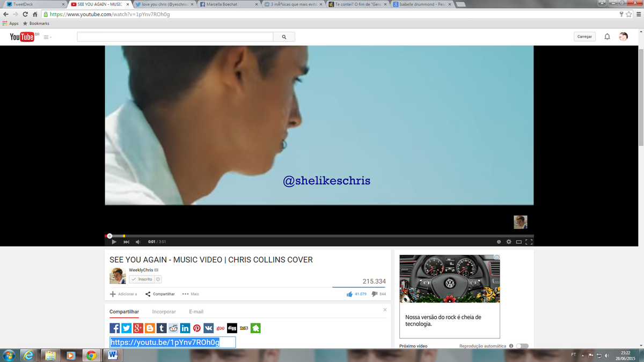Select the Incorporar tab

click(164, 312)
